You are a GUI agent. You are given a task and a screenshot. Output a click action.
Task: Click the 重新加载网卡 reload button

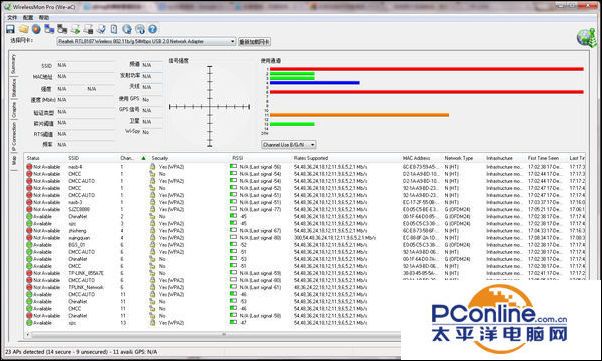coord(255,41)
